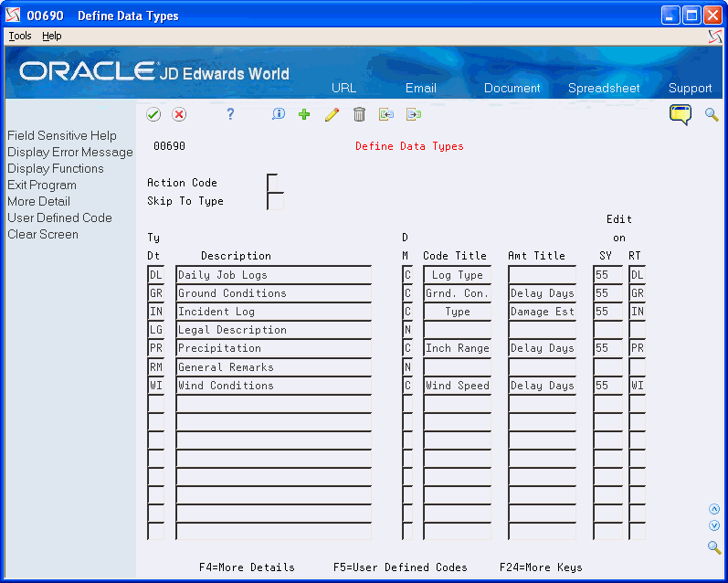Select User Defined Code in sidebar

59,217
